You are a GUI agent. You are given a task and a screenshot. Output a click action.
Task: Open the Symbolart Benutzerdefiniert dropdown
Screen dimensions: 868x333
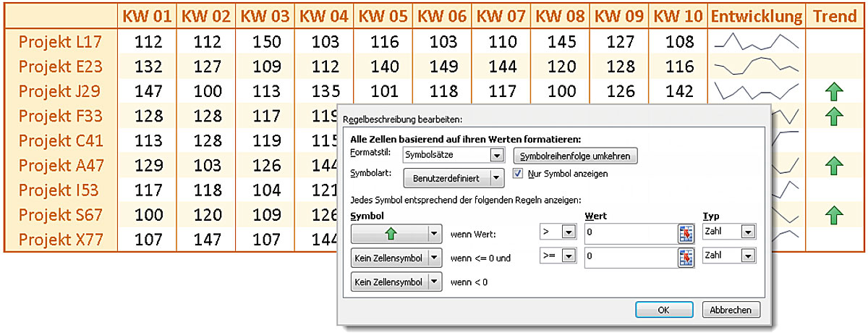[x=496, y=177]
